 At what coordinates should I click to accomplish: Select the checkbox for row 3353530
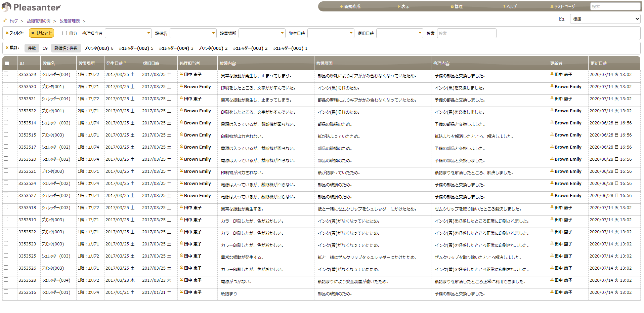coord(6,86)
